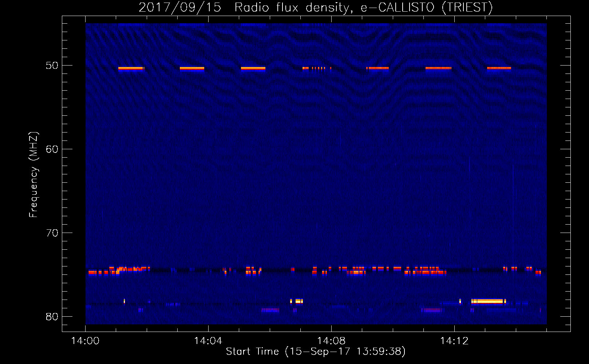Click the 'Frequency (MHZ)' axis label
589x364 pixels.
(x=33, y=175)
